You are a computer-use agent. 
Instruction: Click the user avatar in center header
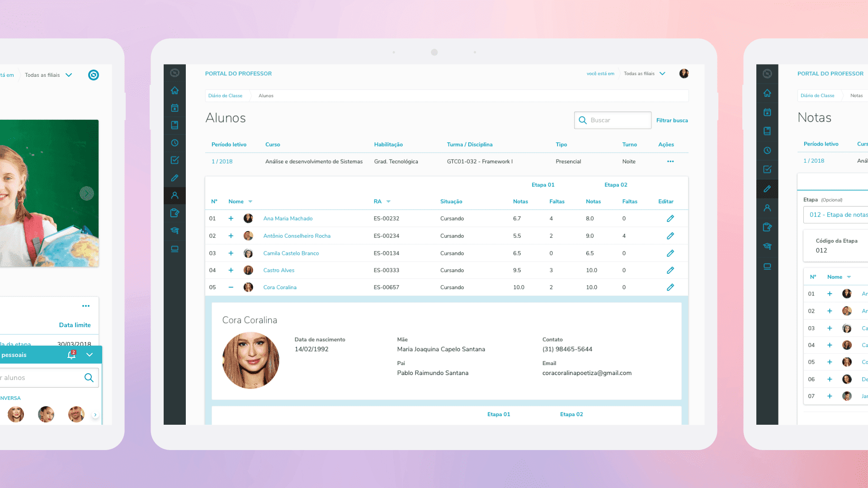(x=684, y=74)
